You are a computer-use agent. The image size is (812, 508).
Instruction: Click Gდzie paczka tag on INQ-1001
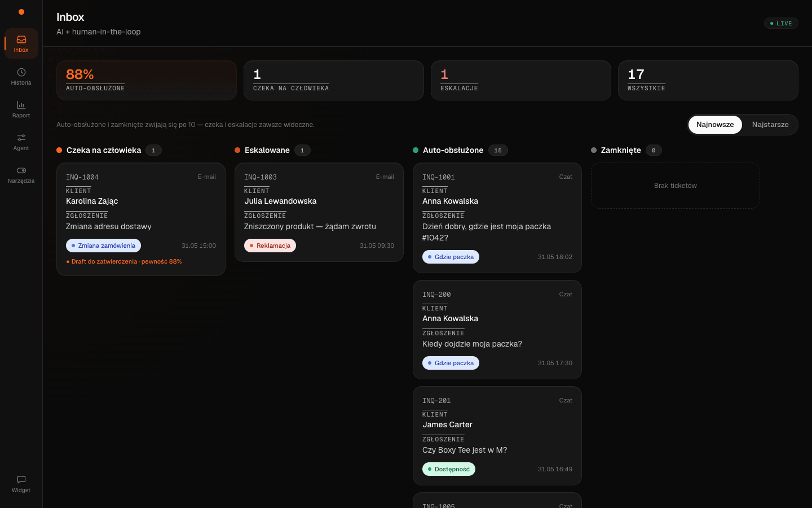point(451,257)
